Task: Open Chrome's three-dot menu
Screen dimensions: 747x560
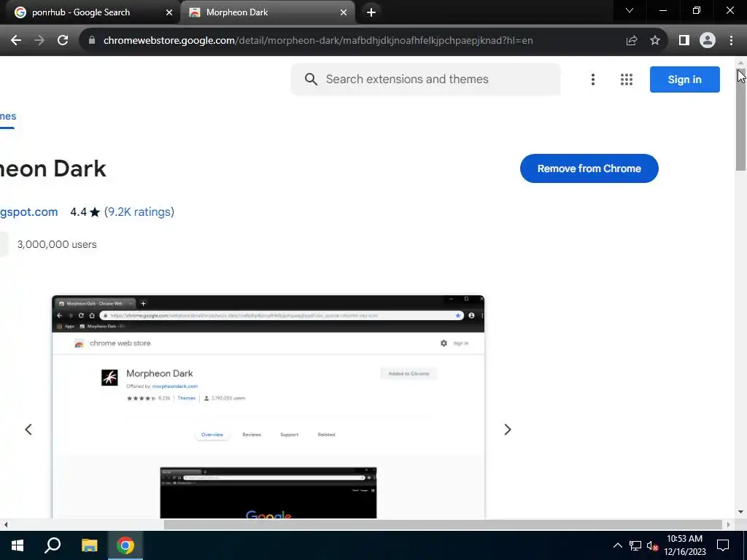Action: (x=731, y=41)
